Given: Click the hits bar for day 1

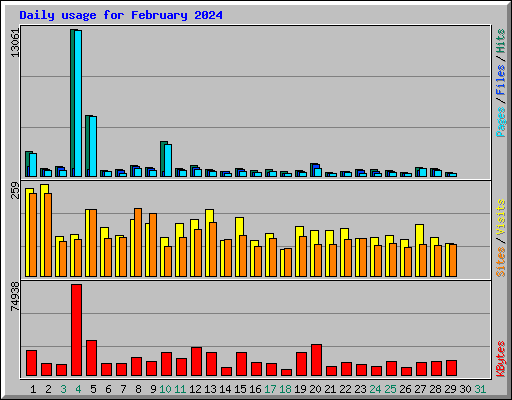Looking at the screenshot, I should [x=27, y=164].
